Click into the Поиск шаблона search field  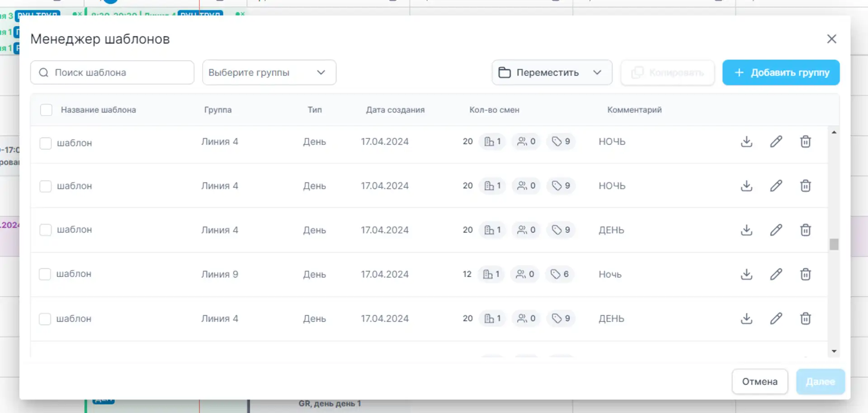(x=112, y=72)
